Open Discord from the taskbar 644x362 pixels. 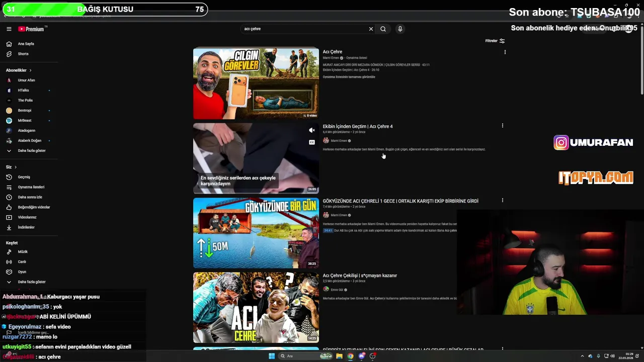tap(361, 356)
